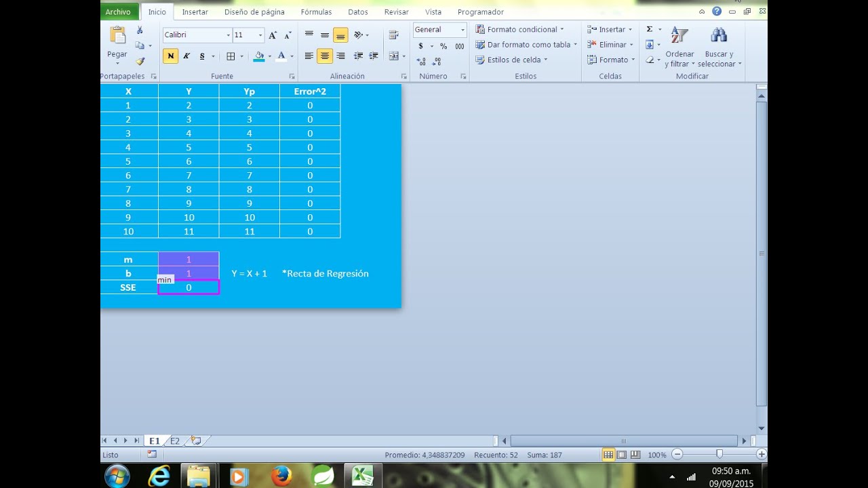Click the cell borders icon
This screenshot has height=488, width=868.
[231, 56]
